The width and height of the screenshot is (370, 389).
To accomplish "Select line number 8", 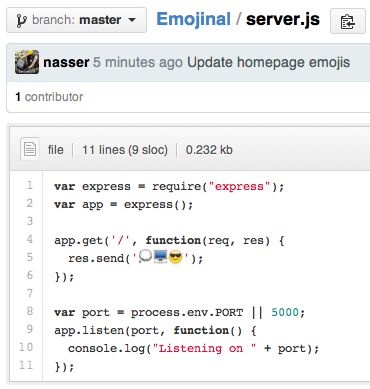I will pyautogui.click(x=30, y=311).
